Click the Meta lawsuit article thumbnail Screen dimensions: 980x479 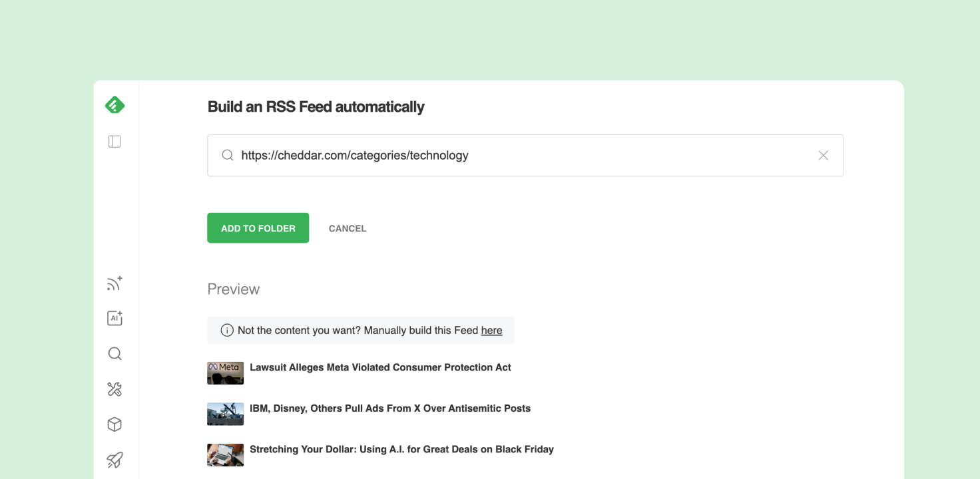225,373
